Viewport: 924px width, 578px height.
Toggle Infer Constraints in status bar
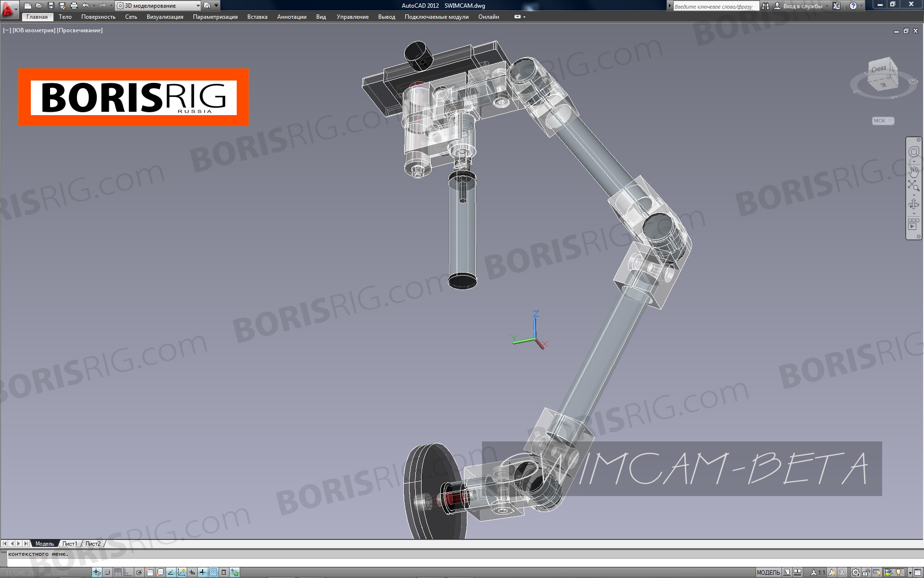[97, 573]
